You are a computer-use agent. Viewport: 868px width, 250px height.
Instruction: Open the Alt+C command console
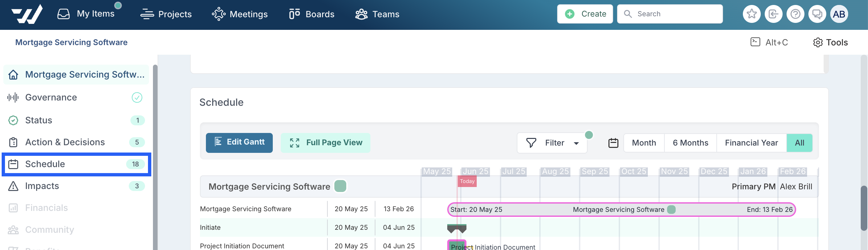[769, 42]
